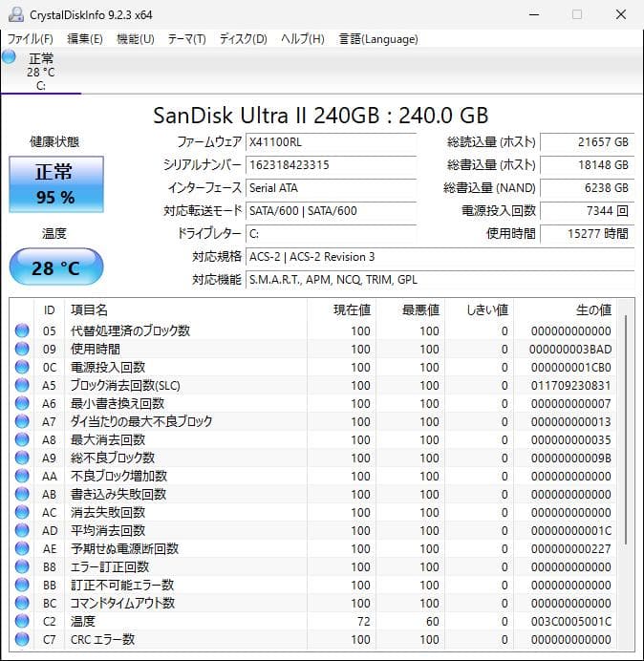644x661 pixels.
Task: Click the SMART attribute list vertical scrollbar
Action: pos(626,430)
